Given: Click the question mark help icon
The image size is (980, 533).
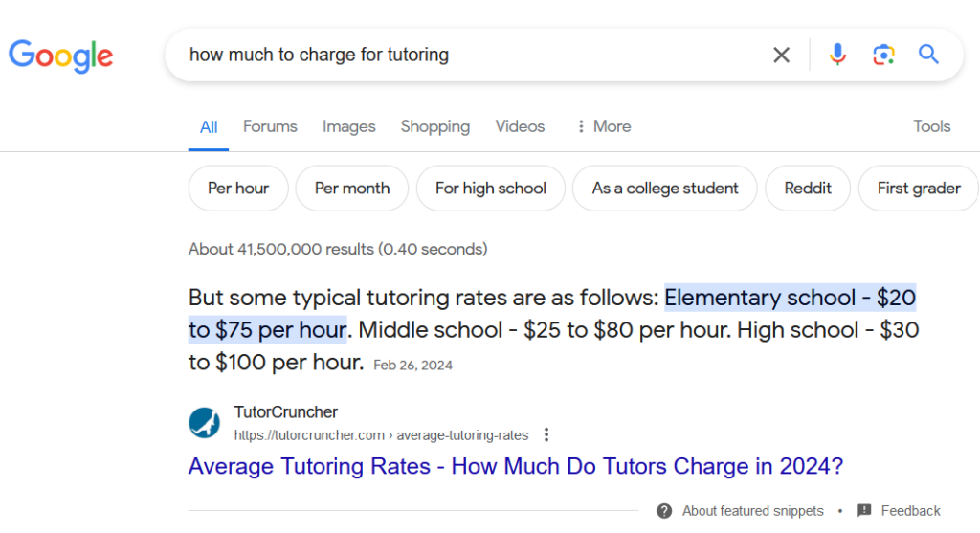Looking at the screenshot, I should (664, 511).
